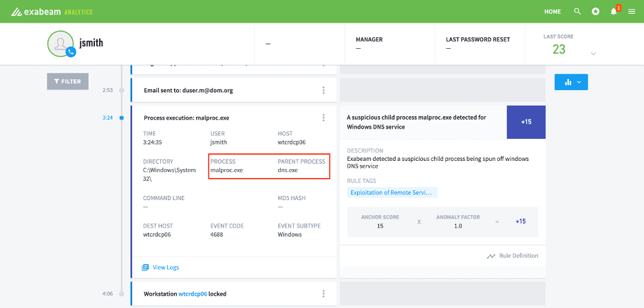Viewport: 644px width, 308px height.
Task: Click the 3:24 timeline marker dot
Action: pyautogui.click(x=121, y=118)
